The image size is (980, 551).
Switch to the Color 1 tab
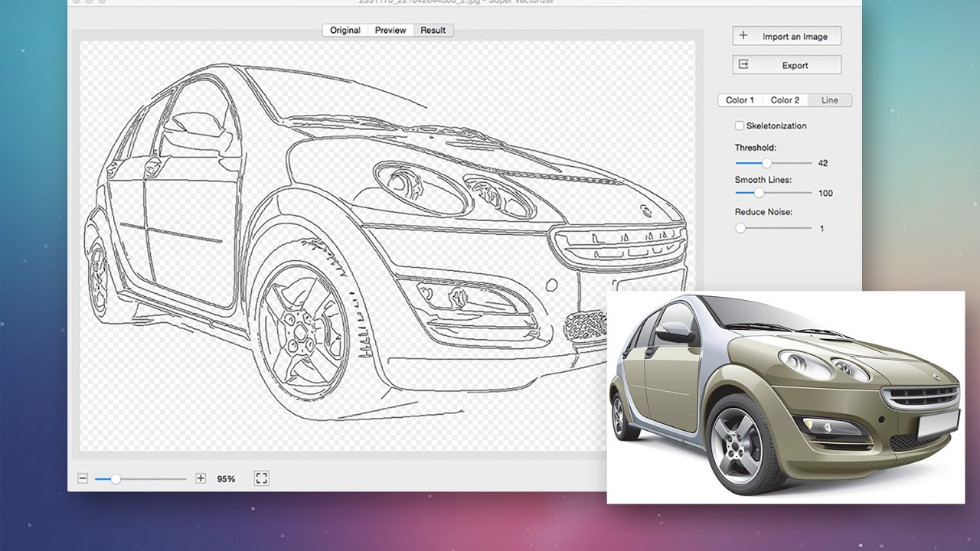coord(740,99)
